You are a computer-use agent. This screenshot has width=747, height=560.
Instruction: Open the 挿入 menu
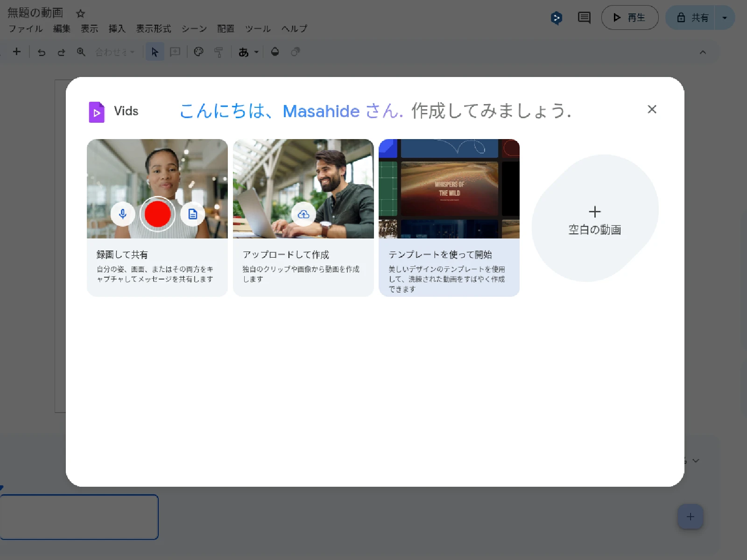[117, 29]
